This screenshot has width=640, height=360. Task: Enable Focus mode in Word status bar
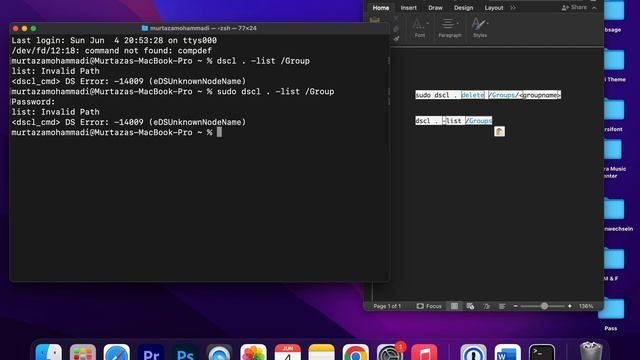point(429,306)
